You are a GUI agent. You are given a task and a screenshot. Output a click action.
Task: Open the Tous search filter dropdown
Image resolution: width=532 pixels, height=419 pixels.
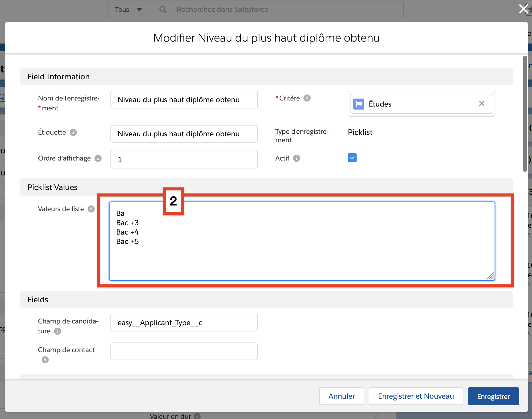click(x=128, y=10)
